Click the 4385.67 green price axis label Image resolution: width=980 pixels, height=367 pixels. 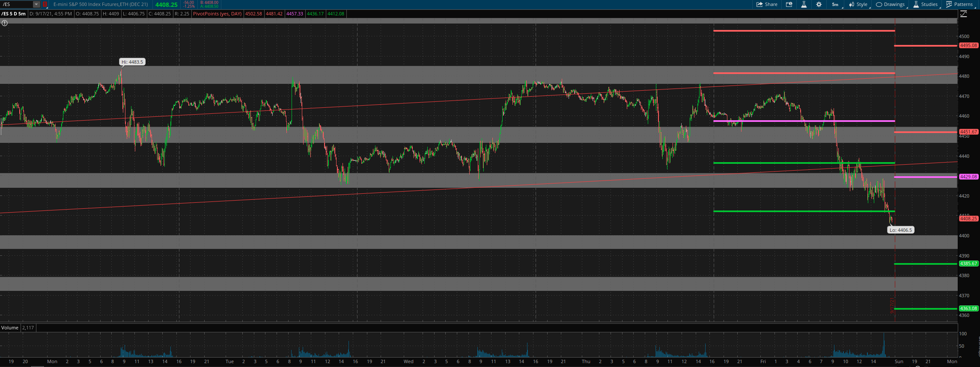[968, 263]
